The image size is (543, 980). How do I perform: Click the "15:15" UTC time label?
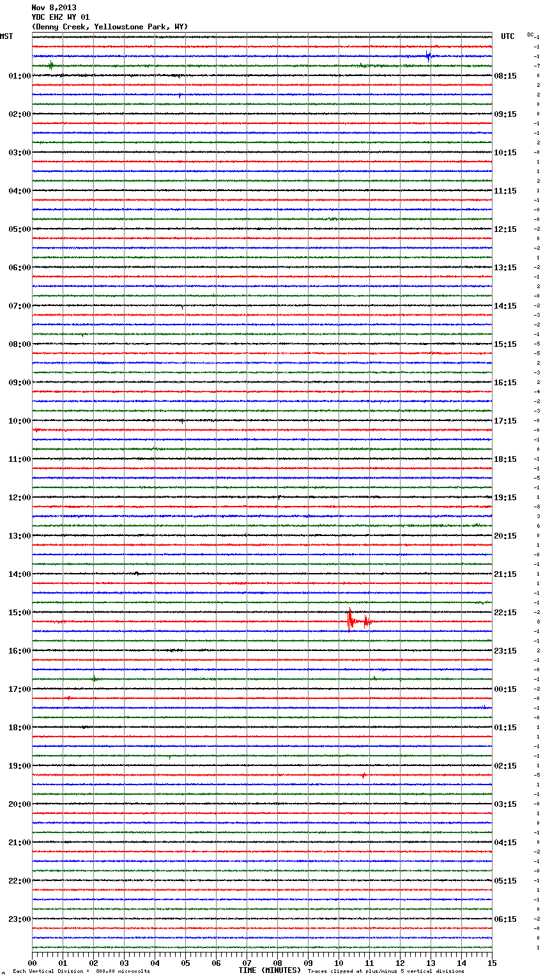coord(505,344)
